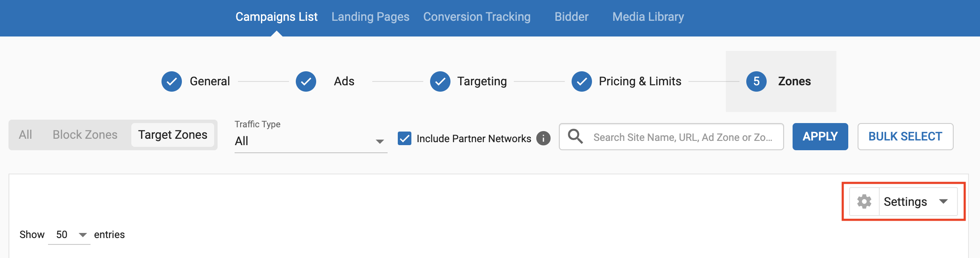980x258 pixels.
Task: Click the Zones step number 5 icon
Action: 756,81
